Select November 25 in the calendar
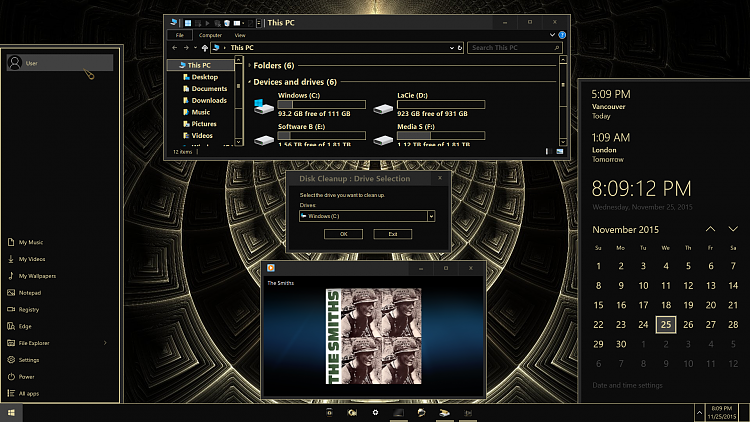Image resolution: width=750 pixels, height=422 pixels. 666,324
